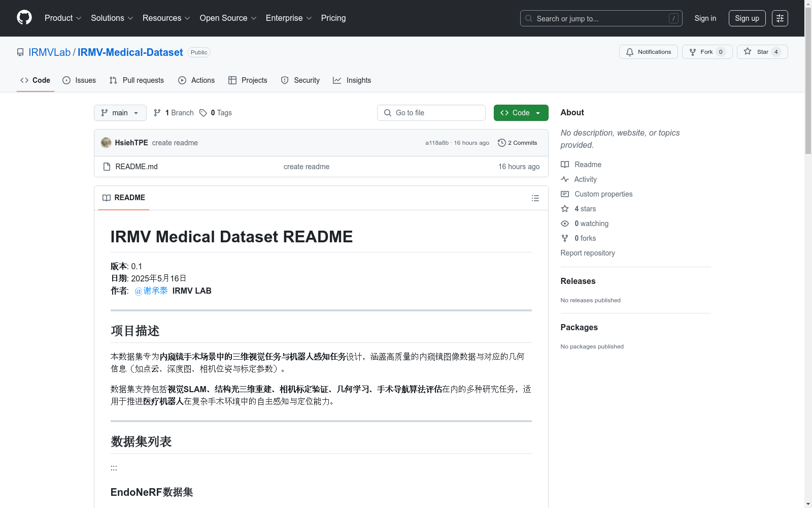Click the note icon beside Custom properties

[x=565, y=194]
